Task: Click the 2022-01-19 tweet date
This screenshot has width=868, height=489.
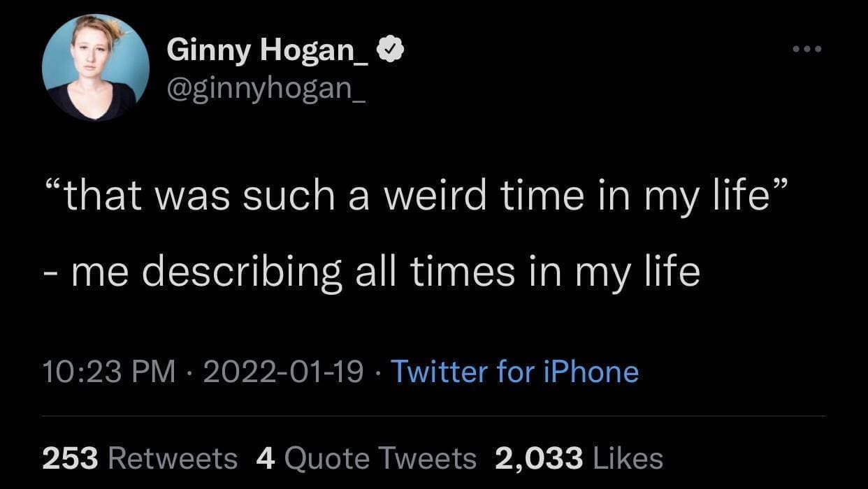Action: tap(283, 372)
